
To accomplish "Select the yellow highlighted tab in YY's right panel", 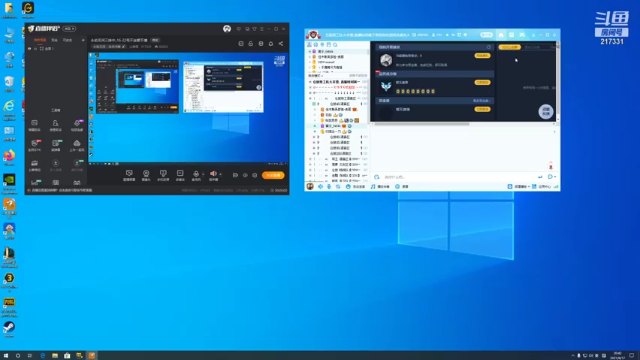I will pos(509,47).
